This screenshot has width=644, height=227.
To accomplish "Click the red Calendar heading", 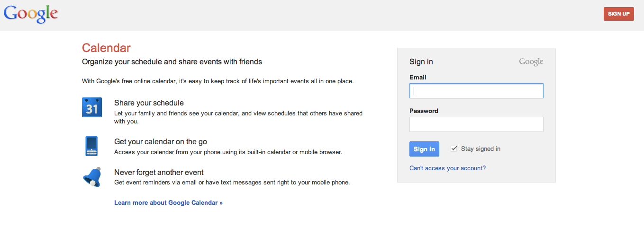I will pyautogui.click(x=106, y=48).
